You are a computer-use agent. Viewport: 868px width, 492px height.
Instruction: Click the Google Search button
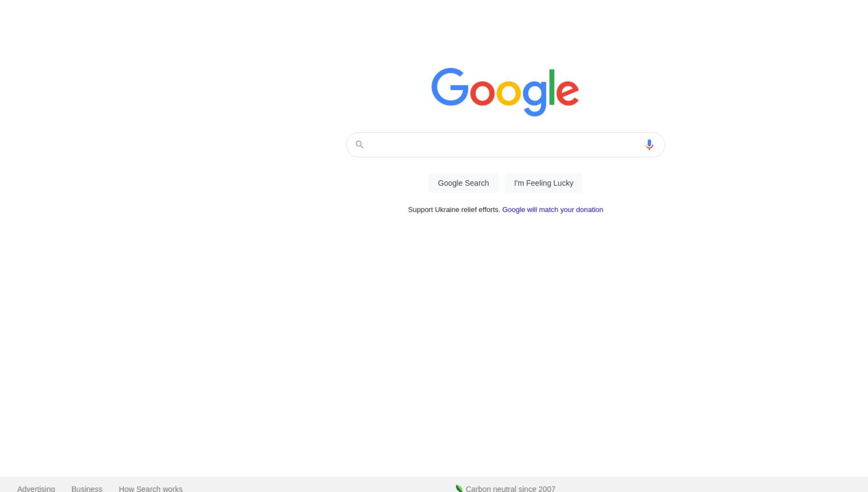coord(463,183)
